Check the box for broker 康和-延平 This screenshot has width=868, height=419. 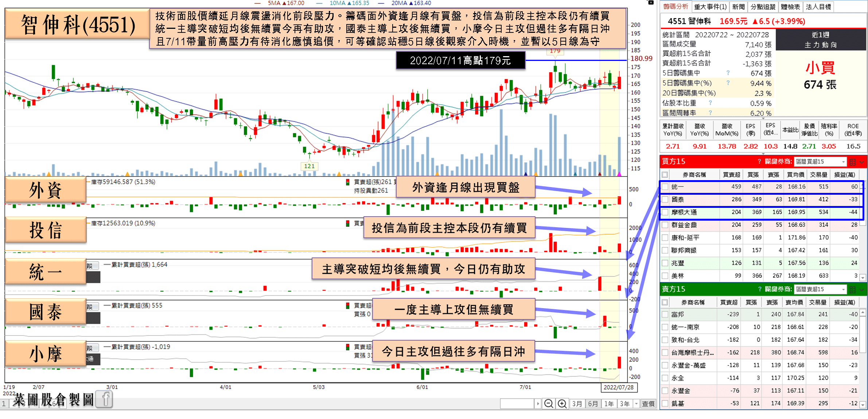point(665,238)
